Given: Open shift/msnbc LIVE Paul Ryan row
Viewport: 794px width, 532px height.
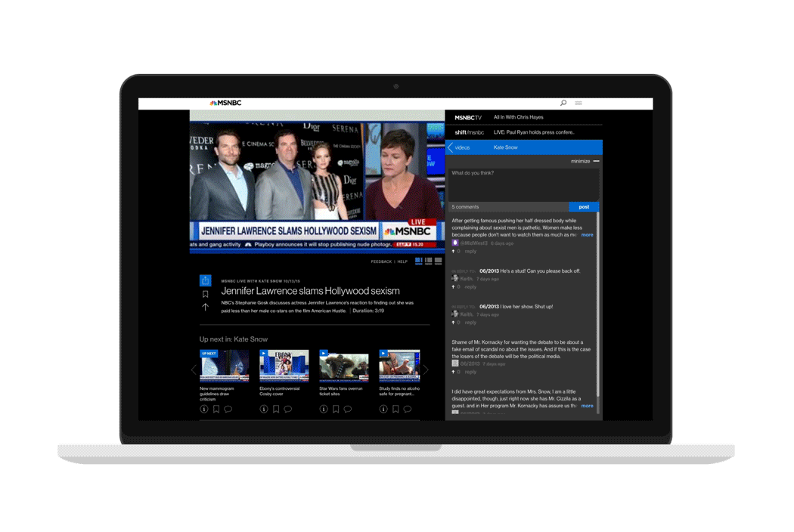Looking at the screenshot, I should pyautogui.click(x=523, y=132).
